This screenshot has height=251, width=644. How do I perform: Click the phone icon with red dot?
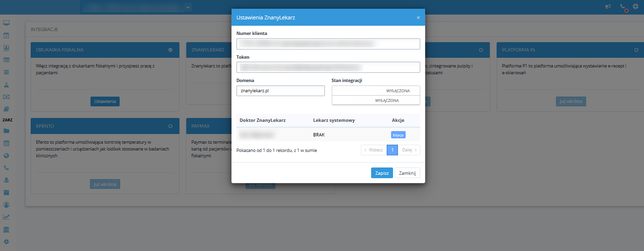[x=623, y=7]
